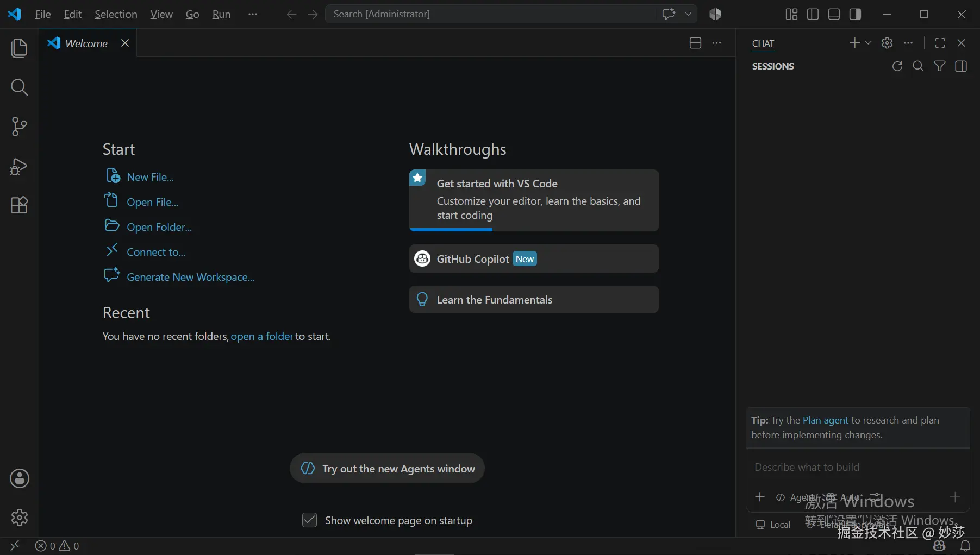The width and height of the screenshot is (980, 555).
Task: Open the Edit menu
Action: point(73,14)
